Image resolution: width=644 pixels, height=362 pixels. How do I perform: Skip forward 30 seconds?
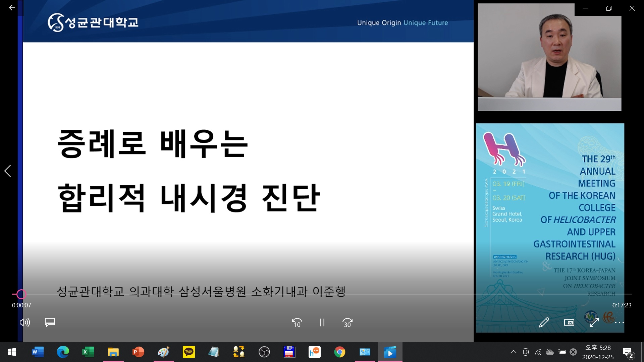coord(347,322)
